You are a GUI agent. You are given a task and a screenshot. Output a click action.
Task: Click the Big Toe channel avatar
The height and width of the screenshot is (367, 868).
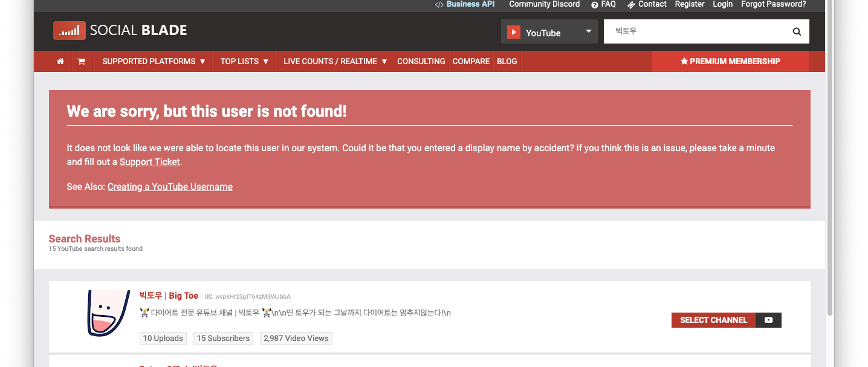(108, 313)
